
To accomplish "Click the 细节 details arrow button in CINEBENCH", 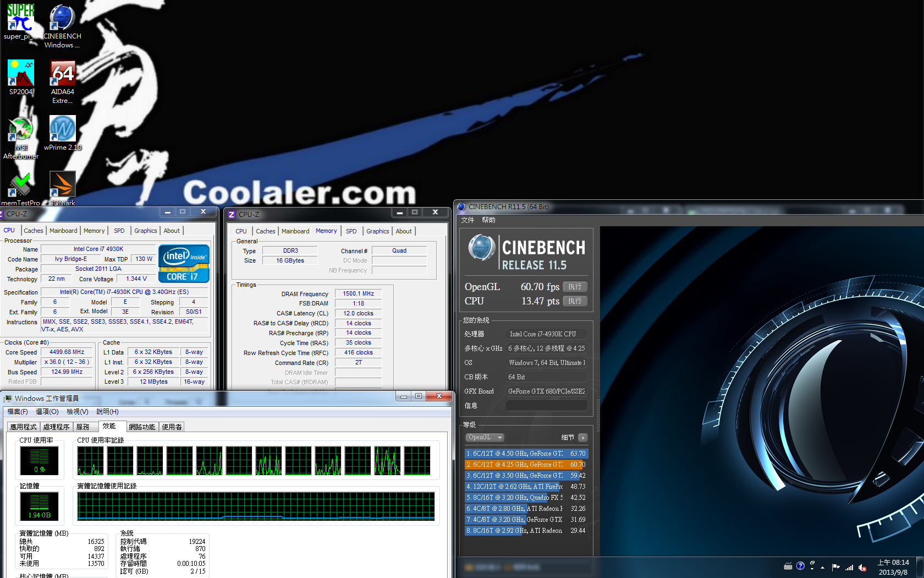I will [582, 438].
